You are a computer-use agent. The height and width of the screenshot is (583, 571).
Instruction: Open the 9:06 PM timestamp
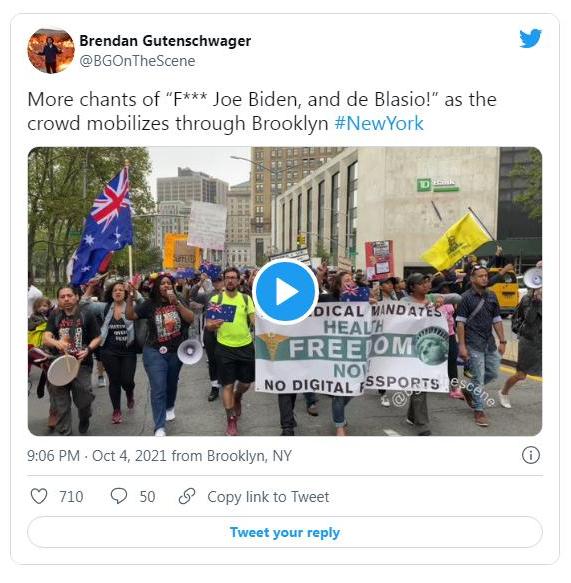click(x=54, y=455)
